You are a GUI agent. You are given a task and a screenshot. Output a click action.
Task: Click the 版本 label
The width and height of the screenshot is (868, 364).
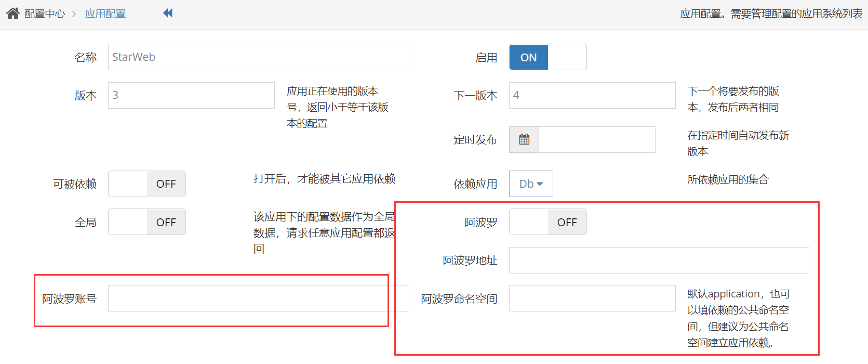(86, 96)
